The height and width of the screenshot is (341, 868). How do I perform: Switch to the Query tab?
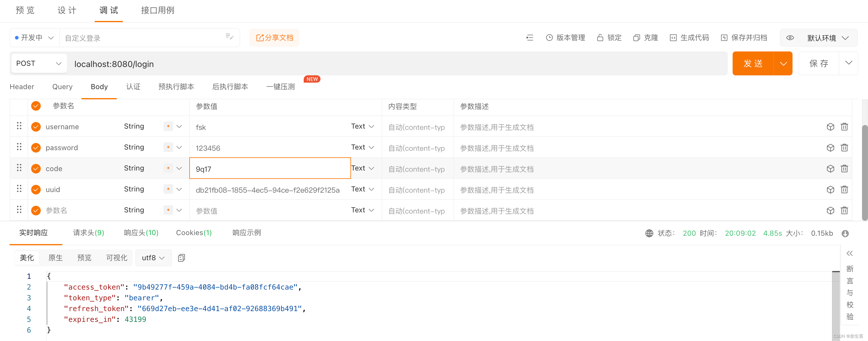pyautogui.click(x=62, y=87)
